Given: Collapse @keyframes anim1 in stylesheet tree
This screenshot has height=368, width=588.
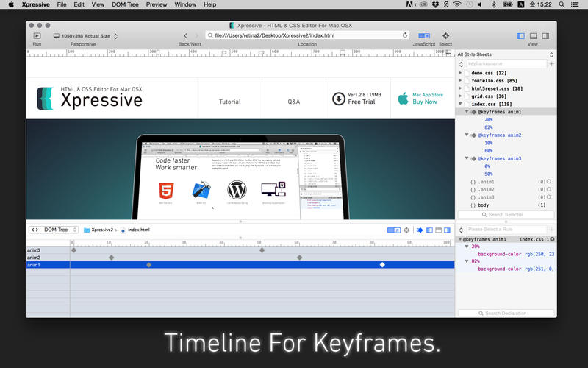Looking at the screenshot, I should 467,112.
